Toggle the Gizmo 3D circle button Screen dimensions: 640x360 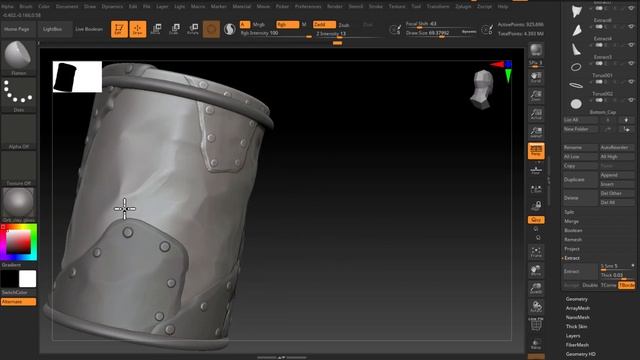click(x=211, y=29)
